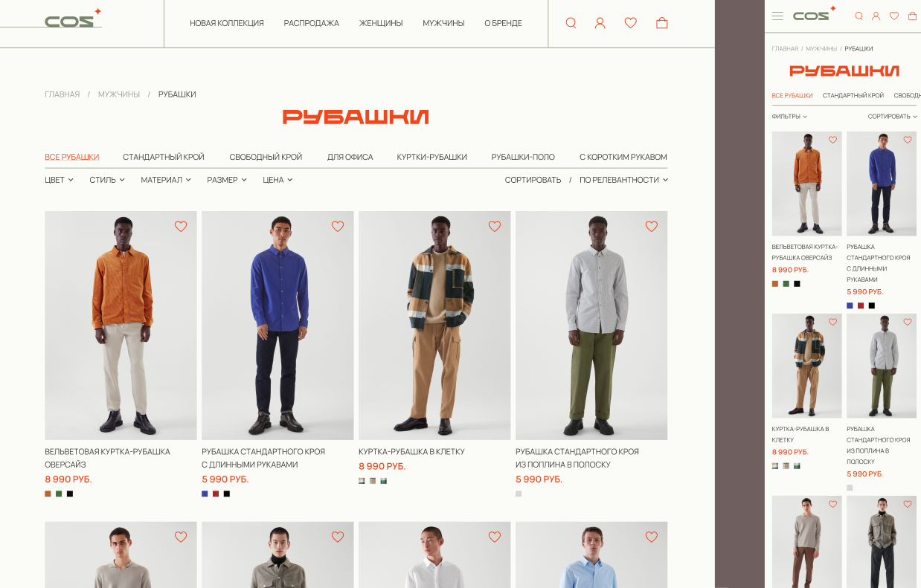Open the shopping bag in the mobile header
Image resolution: width=921 pixels, height=588 pixels.
(x=913, y=16)
